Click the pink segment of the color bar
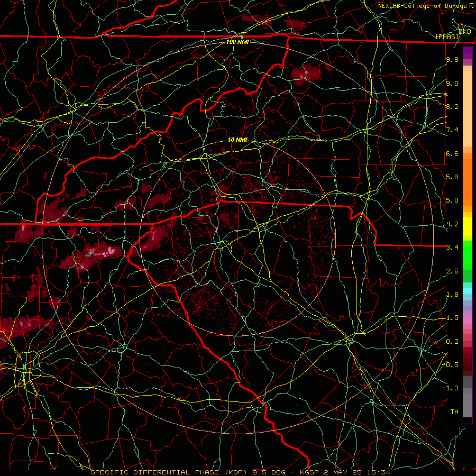Viewport: 476px width, 476px height. pyautogui.click(x=467, y=321)
